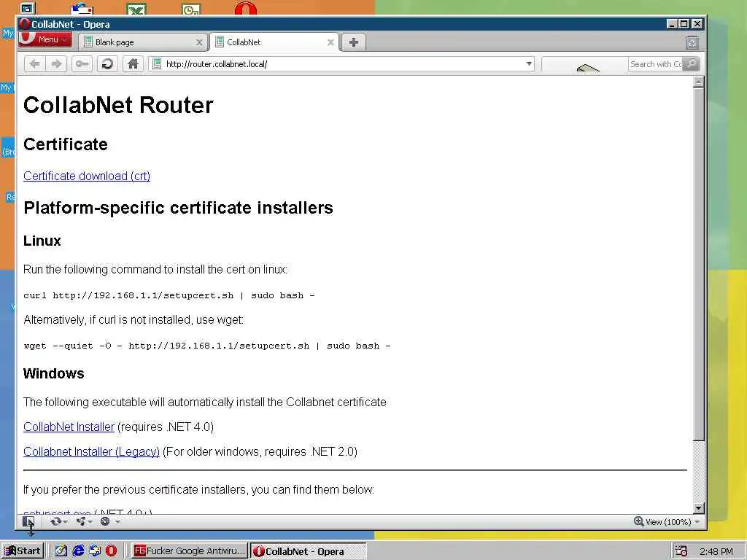Launch Opera from quick launch bar

[x=111, y=551]
